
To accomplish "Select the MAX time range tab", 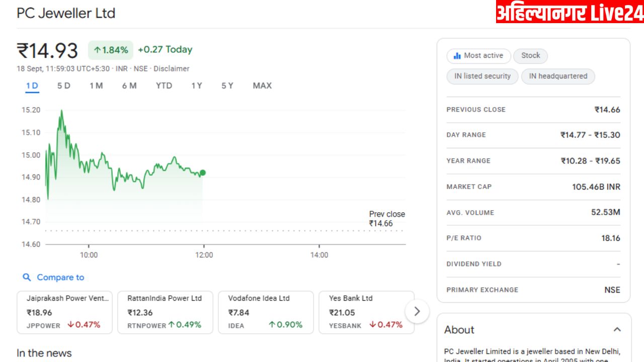I will click(x=262, y=86).
